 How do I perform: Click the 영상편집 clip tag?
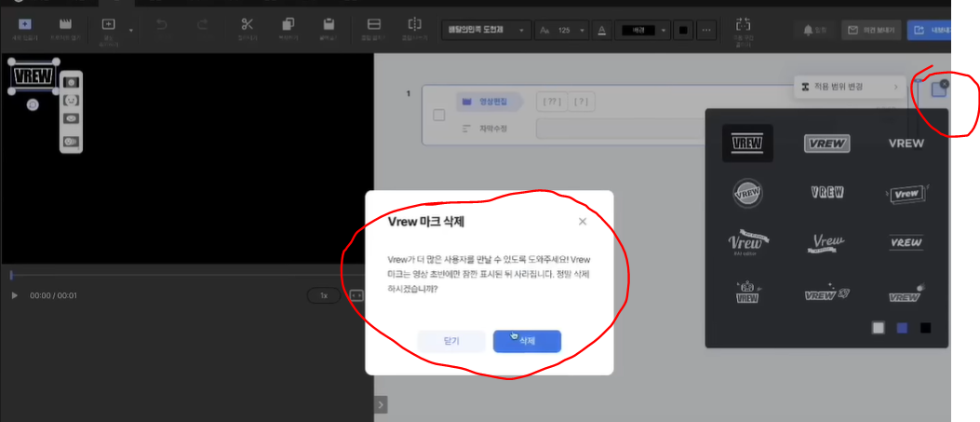click(488, 102)
